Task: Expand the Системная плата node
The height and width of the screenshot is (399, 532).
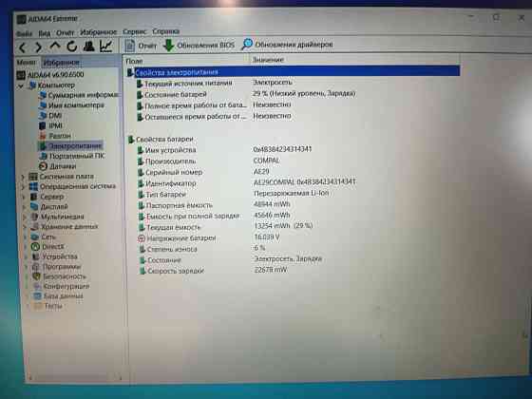Action: pos(23,177)
